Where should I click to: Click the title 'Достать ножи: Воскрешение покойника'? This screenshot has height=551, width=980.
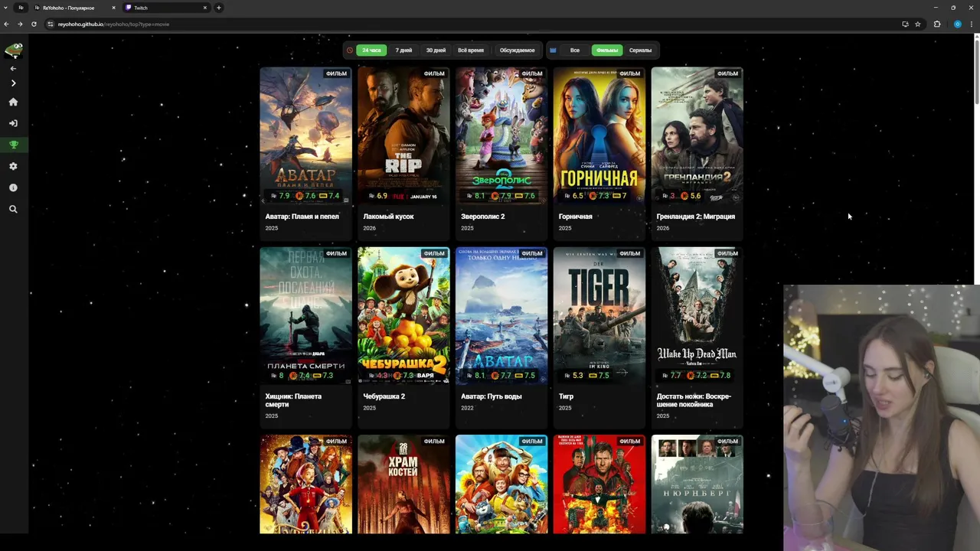(x=694, y=400)
